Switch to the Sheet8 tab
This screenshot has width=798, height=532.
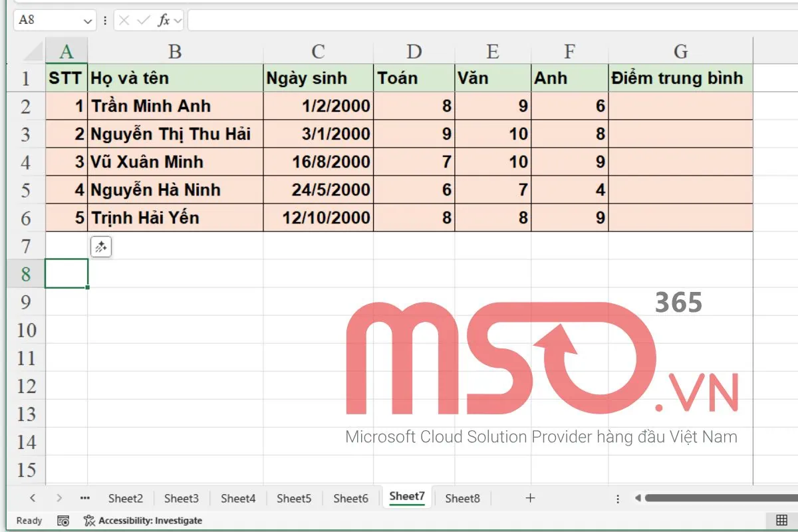click(x=462, y=497)
